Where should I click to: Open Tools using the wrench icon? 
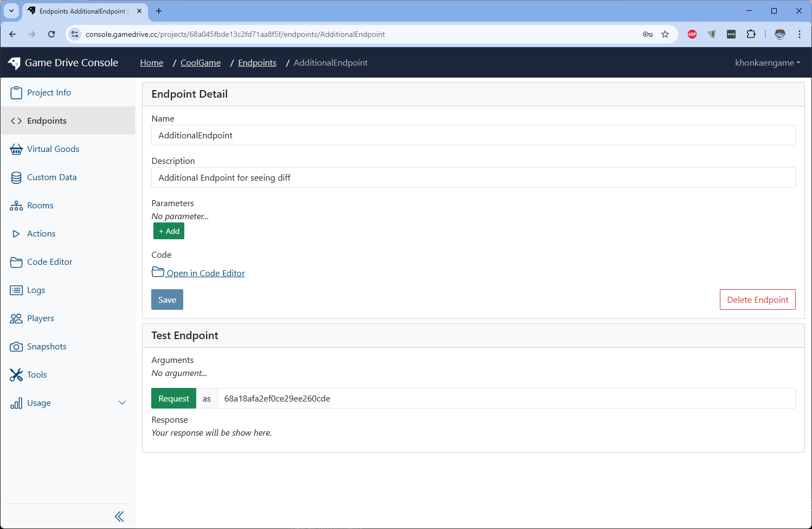click(16, 374)
